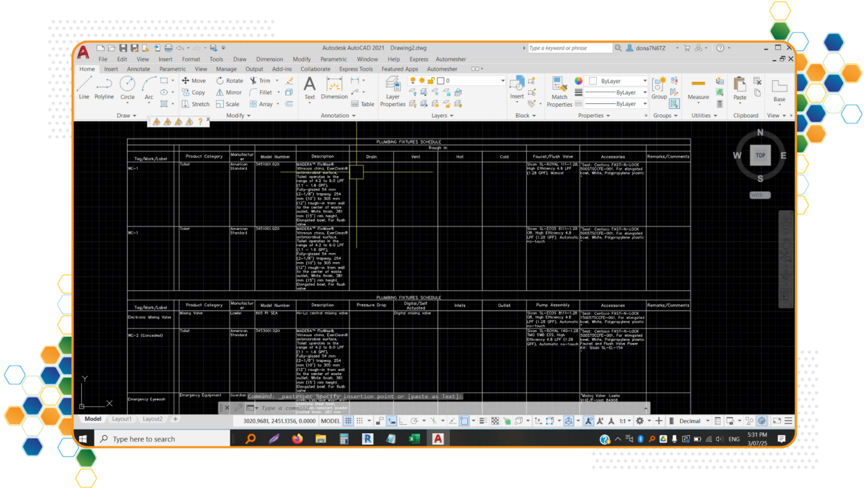This screenshot has height=488, width=868.
Task: Switch to the Parametric ribbon tab
Action: click(x=172, y=69)
